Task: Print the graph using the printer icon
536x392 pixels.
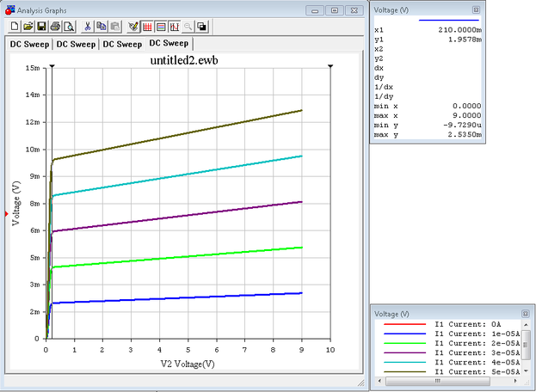Action: click(x=53, y=27)
